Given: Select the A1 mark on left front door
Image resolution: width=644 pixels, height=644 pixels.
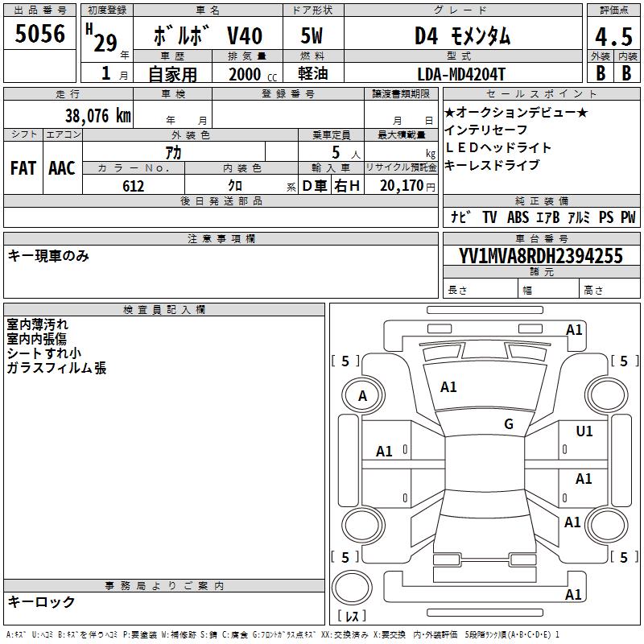Looking at the screenshot, I should [384, 452].
